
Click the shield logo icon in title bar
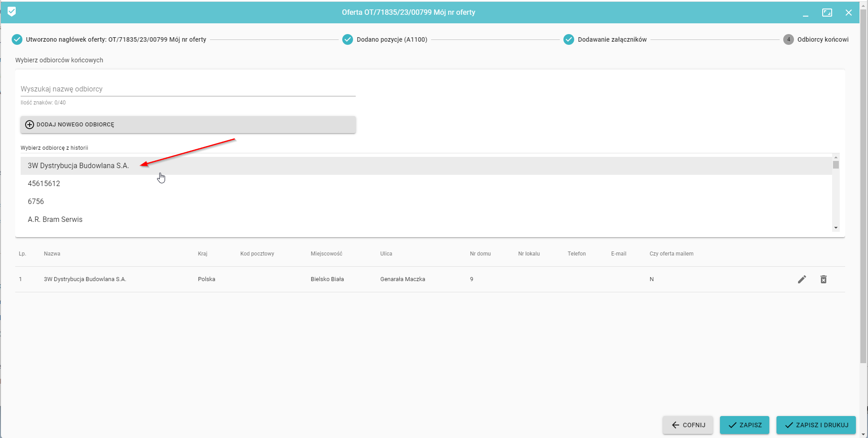(12, 12)
